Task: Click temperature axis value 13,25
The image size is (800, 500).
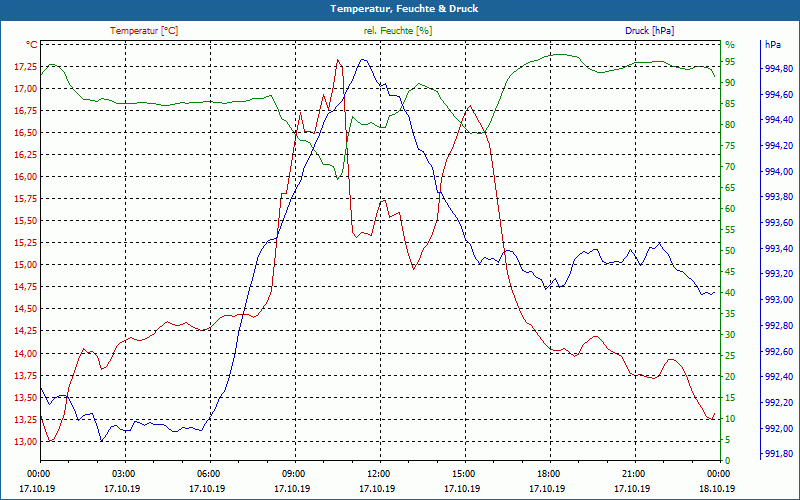Action: [x=27, y=419]
